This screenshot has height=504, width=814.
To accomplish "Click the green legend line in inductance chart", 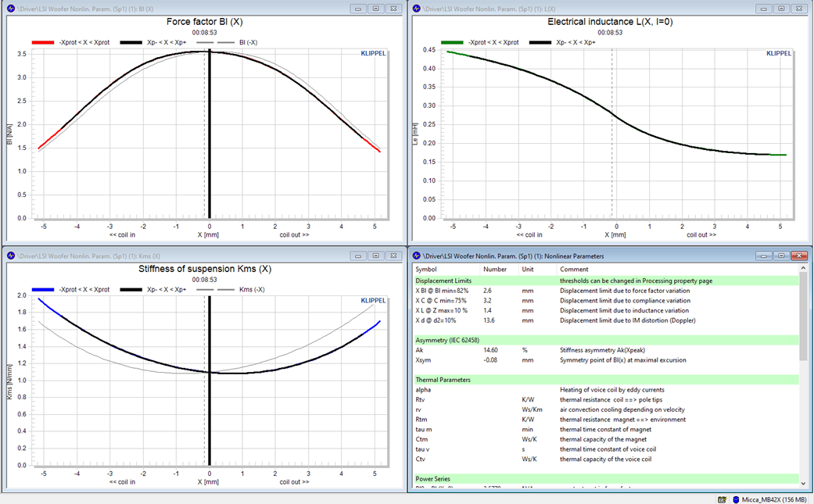I will (452, 42).
